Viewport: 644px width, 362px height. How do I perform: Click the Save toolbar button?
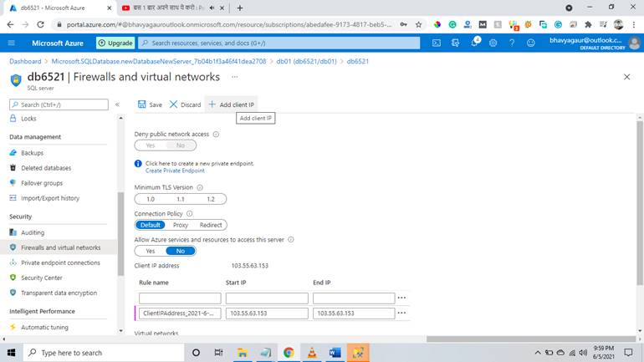[x=150, y=105]
